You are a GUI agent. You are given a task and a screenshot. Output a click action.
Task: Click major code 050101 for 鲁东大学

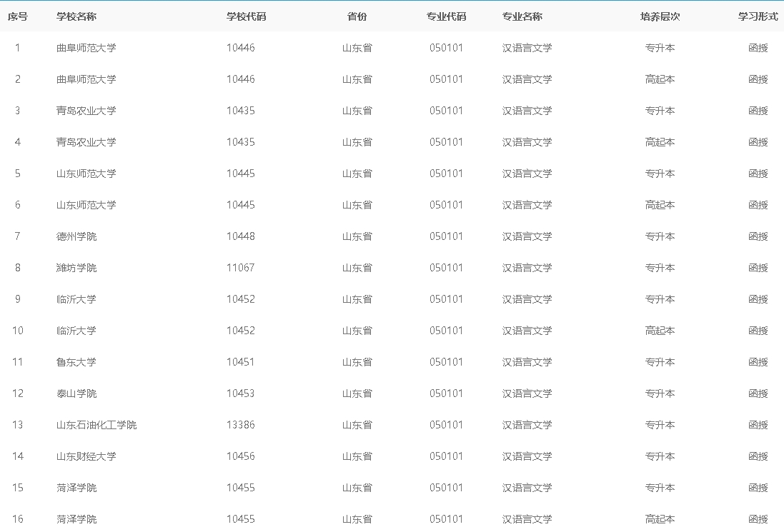(x=446, y=362)
